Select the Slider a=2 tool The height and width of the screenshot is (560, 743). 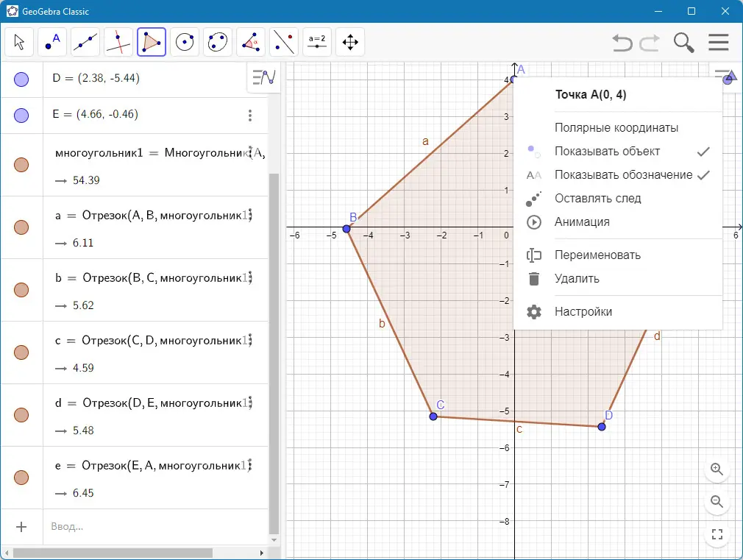(317, 42)
